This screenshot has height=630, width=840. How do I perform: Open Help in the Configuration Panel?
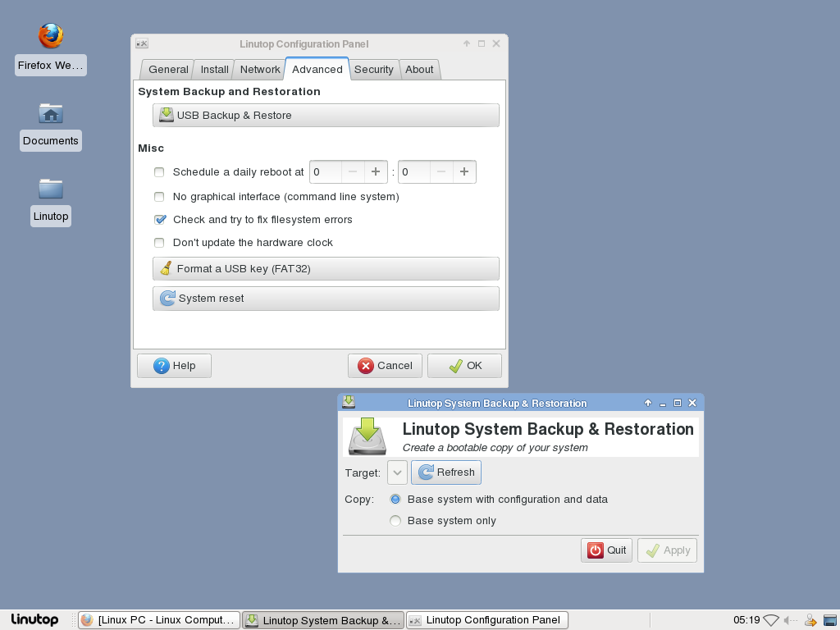(174, 366)
